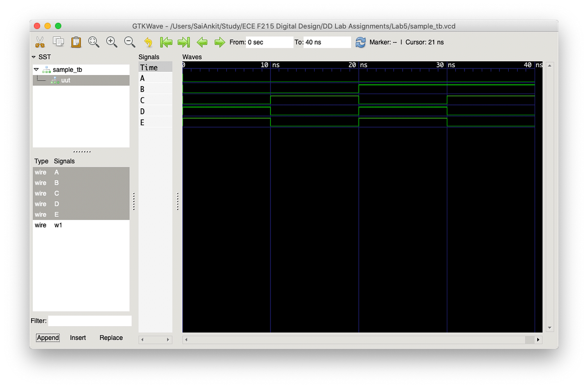Click inside the Filter input field
The image size is (588, 388).
(90, 321)
